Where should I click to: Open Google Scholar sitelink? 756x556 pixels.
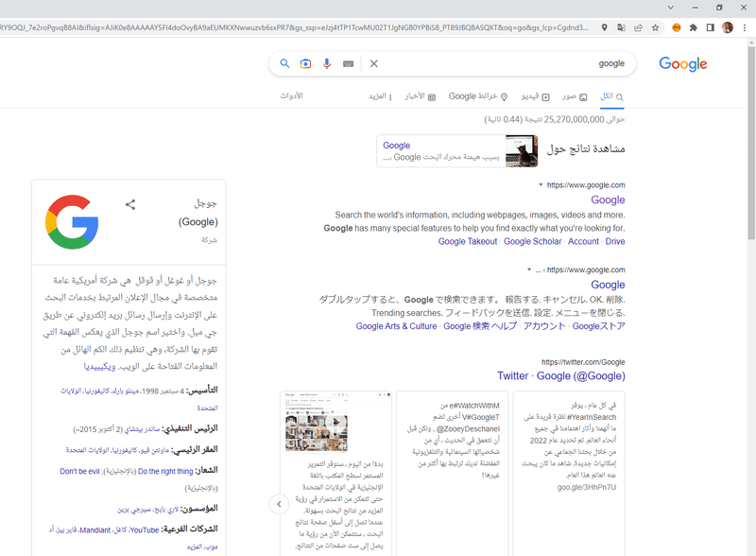[x=532, y=241]
